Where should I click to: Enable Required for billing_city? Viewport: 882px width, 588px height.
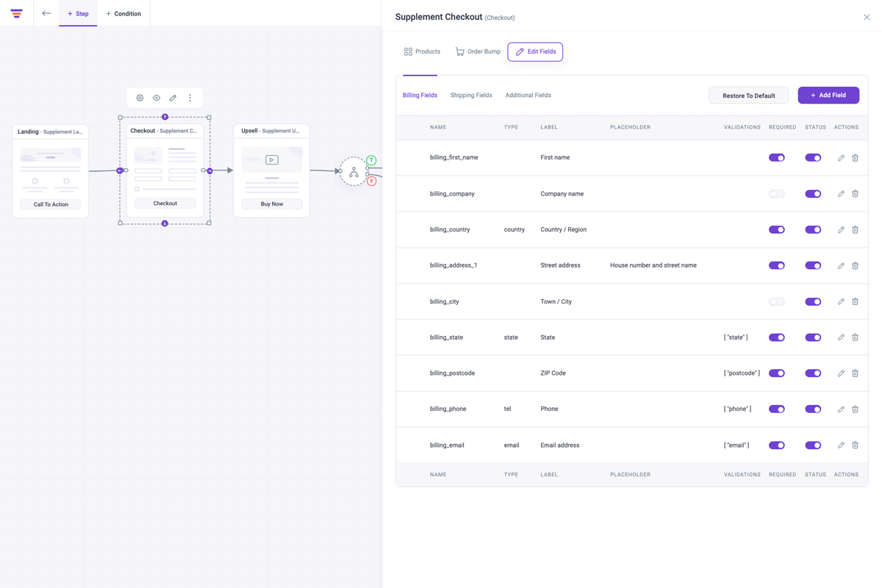(x=777, y=301)
